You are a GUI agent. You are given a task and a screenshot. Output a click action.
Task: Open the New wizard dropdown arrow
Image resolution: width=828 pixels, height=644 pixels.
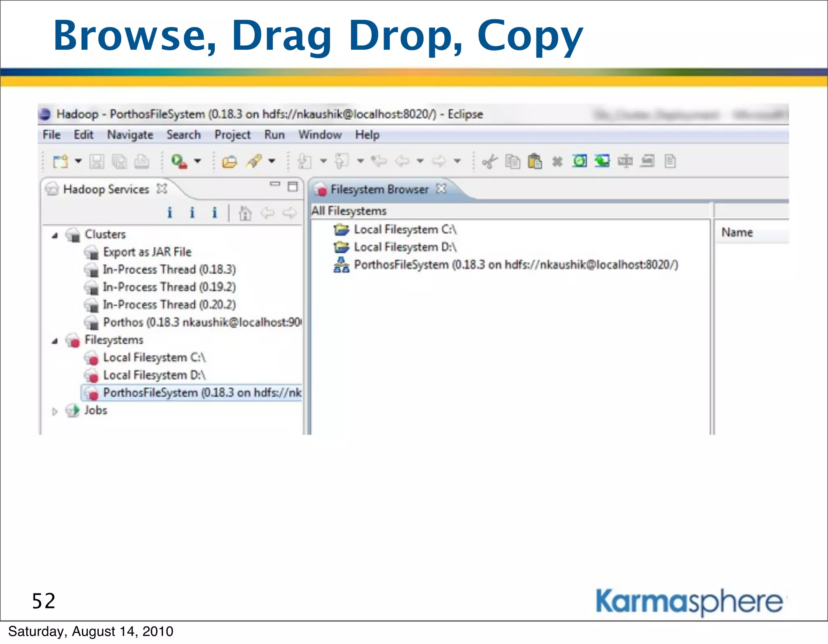click(78, 161)
